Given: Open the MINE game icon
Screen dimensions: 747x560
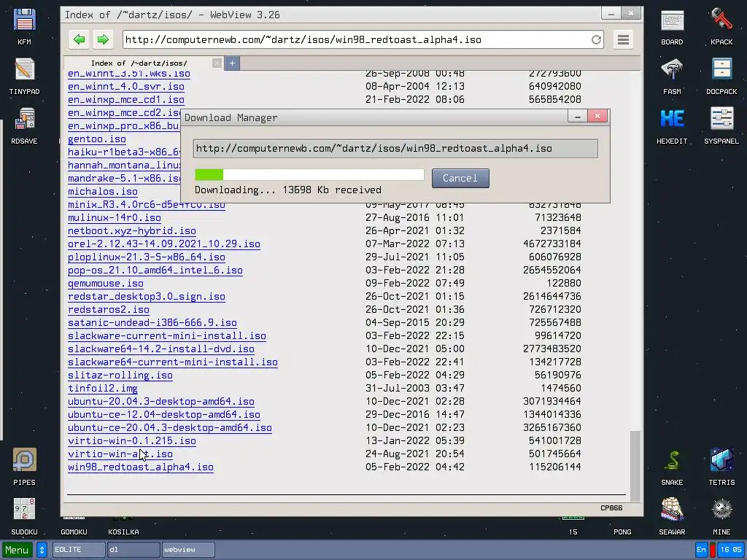Looking at the screenshot, I should coord(721,516).
